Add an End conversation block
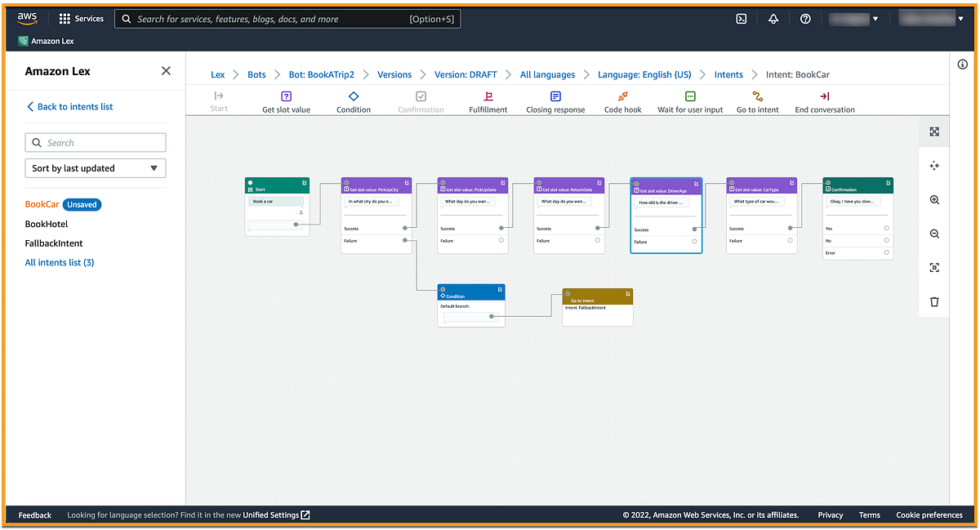Image resolution: width=980 pixels, height=530 pixels. coord(824,102)
